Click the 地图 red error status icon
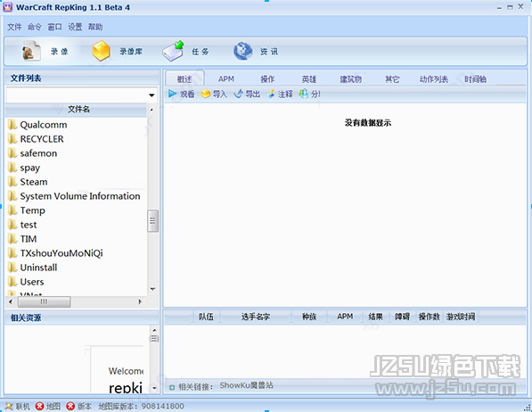 tap(40, 406)
